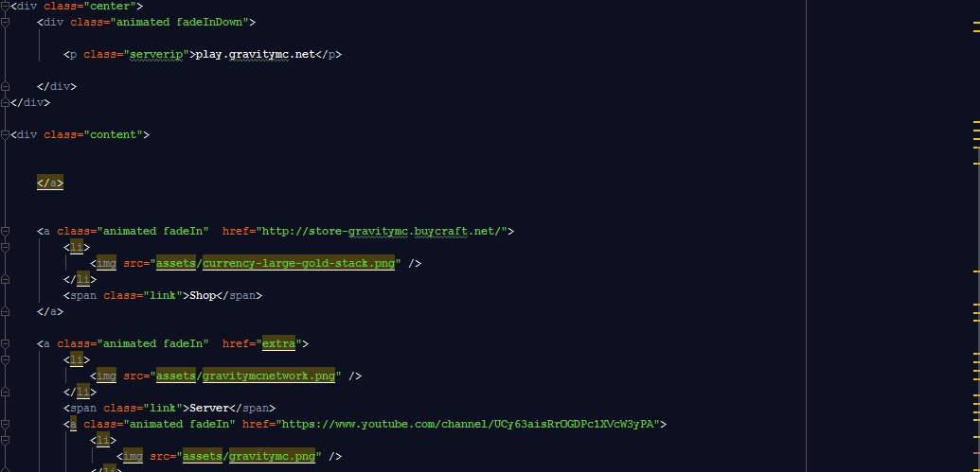
Task: Click the "content" class value
Action: tap(113, 135)
